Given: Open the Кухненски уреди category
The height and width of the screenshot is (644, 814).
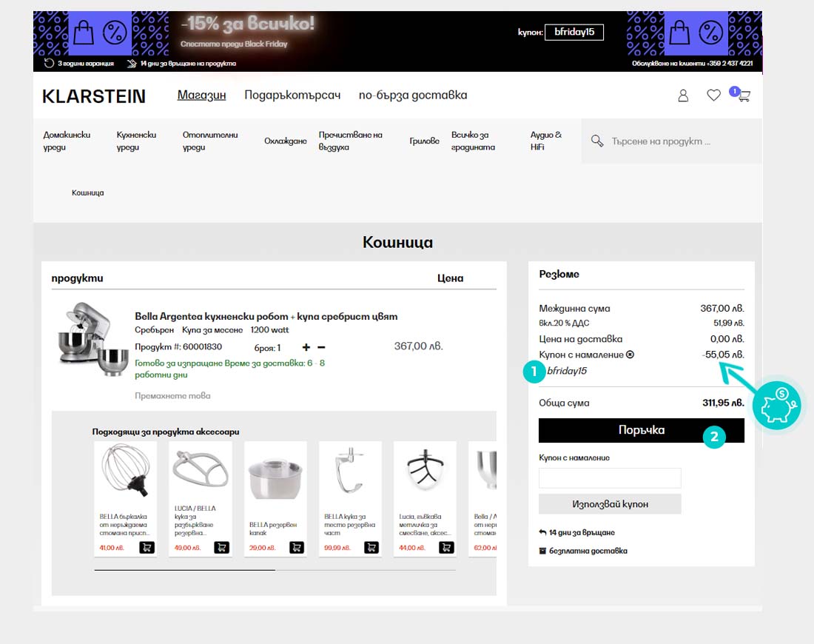Looking at the screenshot, I should pyautogui.click(x=137, y=141).
